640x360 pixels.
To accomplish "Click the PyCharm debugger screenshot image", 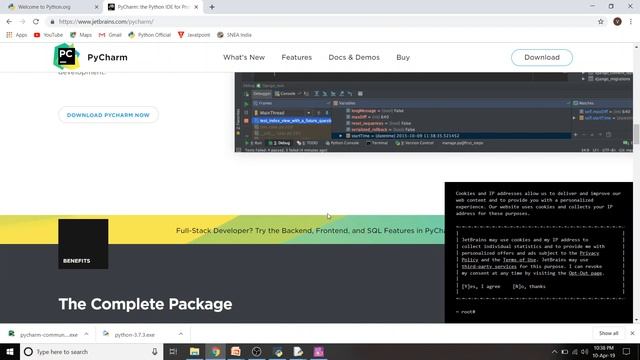I will (433, 112).
